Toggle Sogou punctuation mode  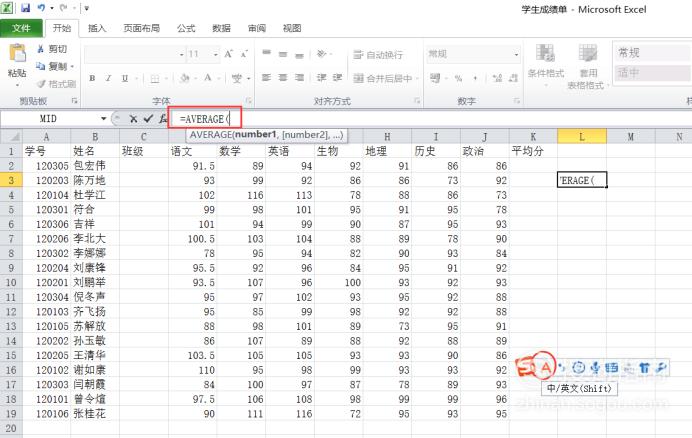[x=562, y=367]
